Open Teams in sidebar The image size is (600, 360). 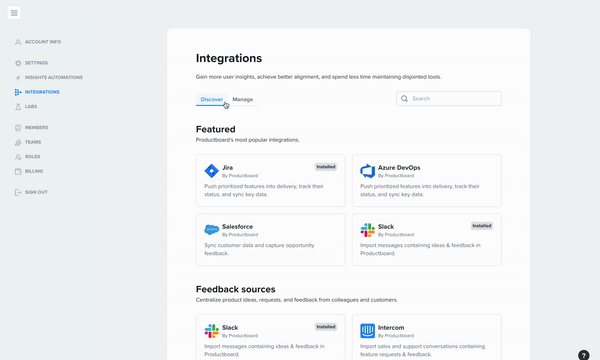click(x=33, y=142)
